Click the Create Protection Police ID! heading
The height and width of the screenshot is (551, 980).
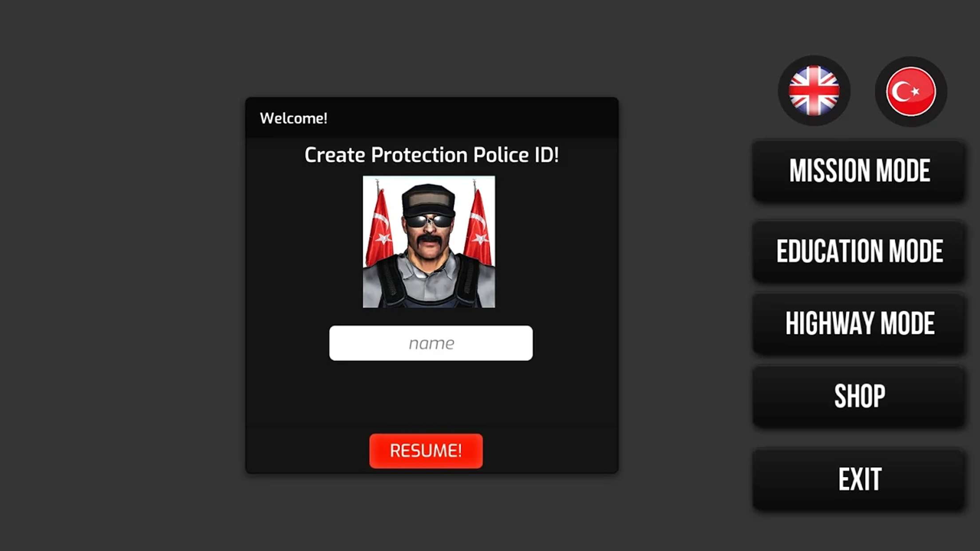point(431,155)
